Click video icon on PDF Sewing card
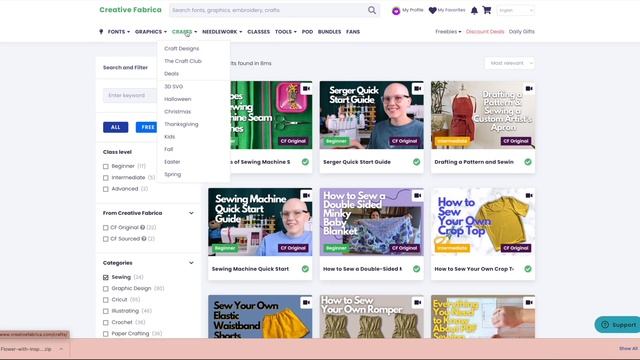This screenshot has width=640, height=360. 529,302
